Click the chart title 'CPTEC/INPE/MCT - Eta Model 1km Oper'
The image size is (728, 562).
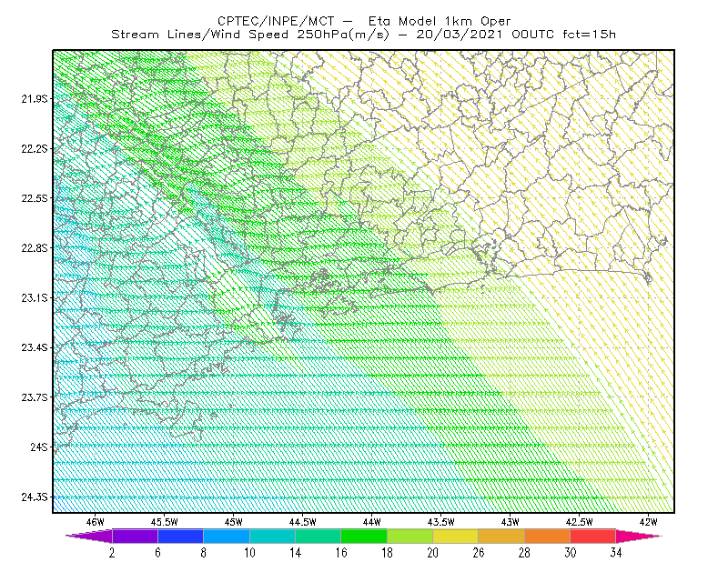tap(364, 21)
